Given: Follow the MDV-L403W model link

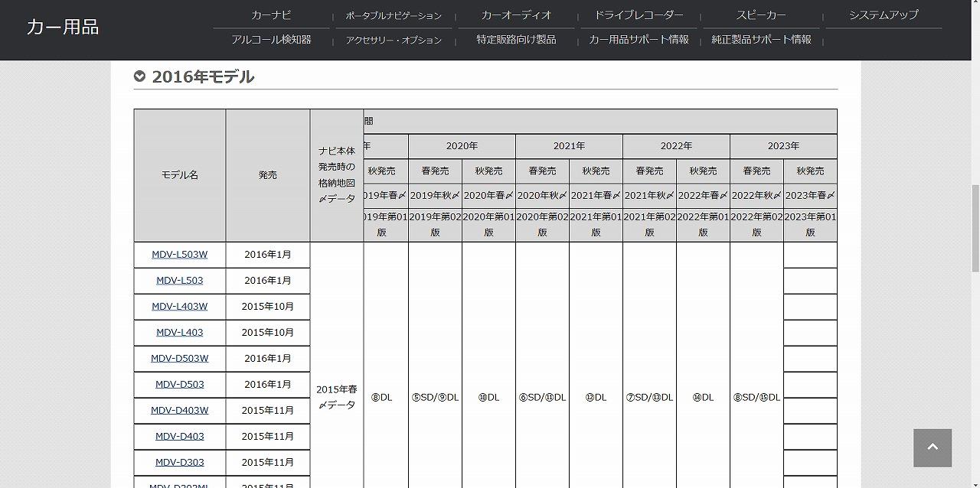Looking at the screenshot, I should 180,307.
